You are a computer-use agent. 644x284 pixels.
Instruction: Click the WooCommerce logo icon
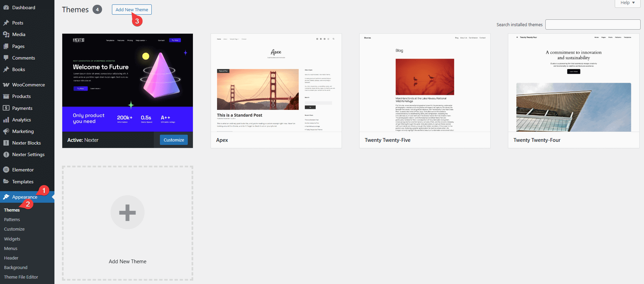coord(6,85)
